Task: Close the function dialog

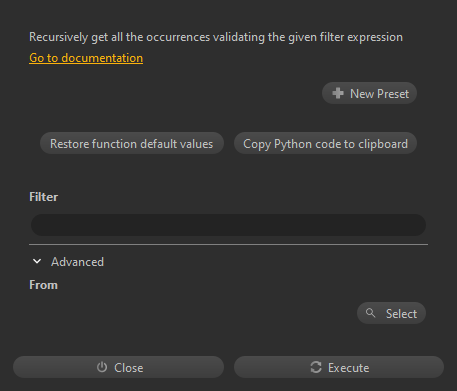Action: pos(118,367)
